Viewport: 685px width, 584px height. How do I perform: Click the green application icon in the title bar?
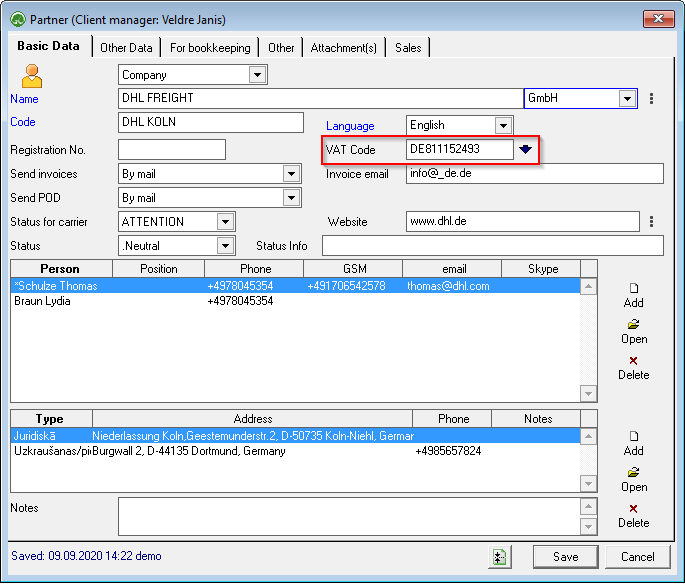tap(18, 20)
